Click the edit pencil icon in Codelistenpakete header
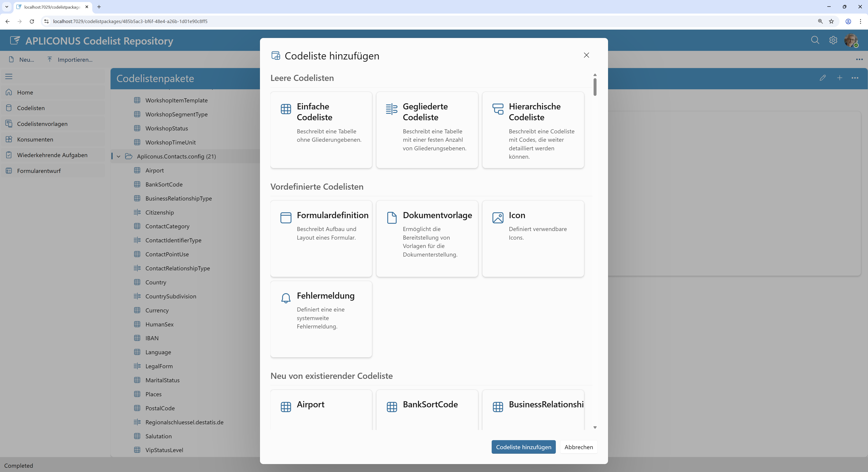Image resolution: width=868 pixels, height=472 pixels. [x=823, y=78]
